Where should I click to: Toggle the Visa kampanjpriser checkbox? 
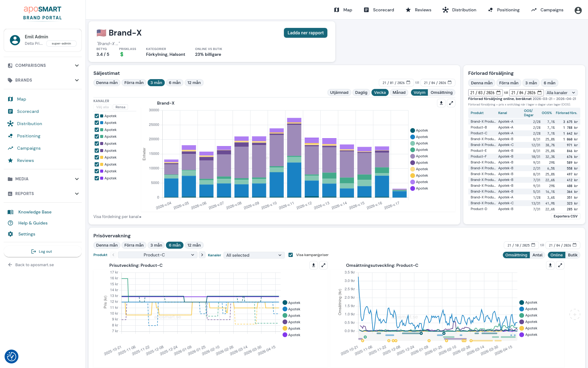[291, 255]
